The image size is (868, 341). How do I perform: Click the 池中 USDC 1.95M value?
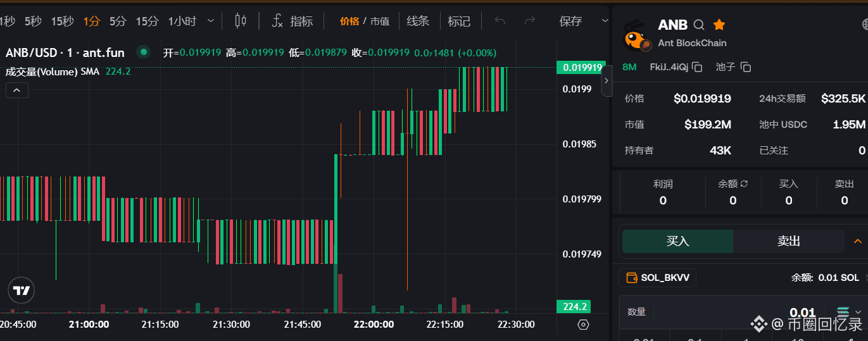849,125
